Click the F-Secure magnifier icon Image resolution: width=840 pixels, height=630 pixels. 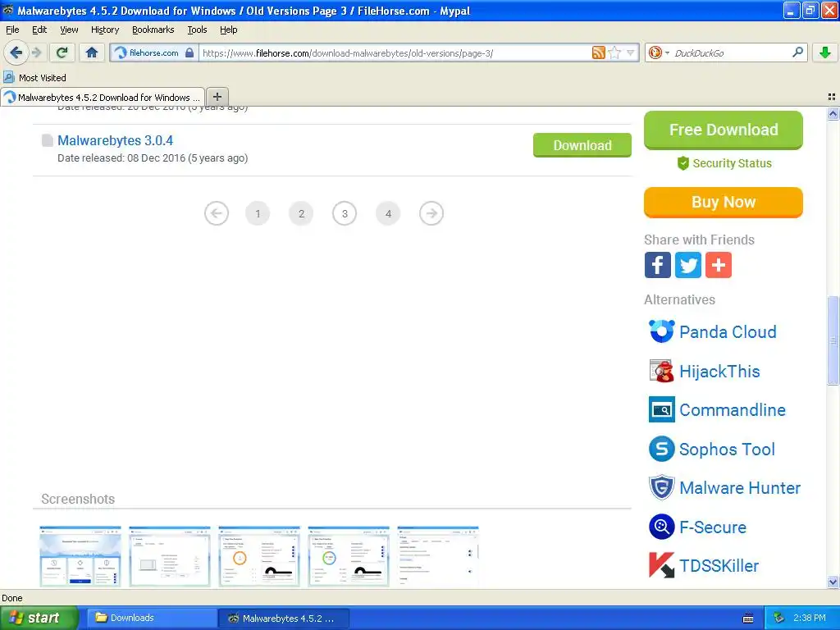tap(661, 527)
